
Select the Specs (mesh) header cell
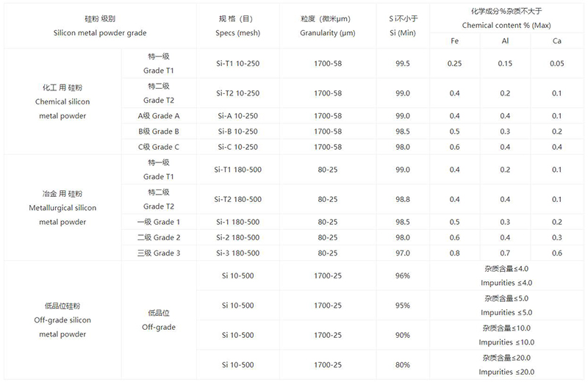237,26
